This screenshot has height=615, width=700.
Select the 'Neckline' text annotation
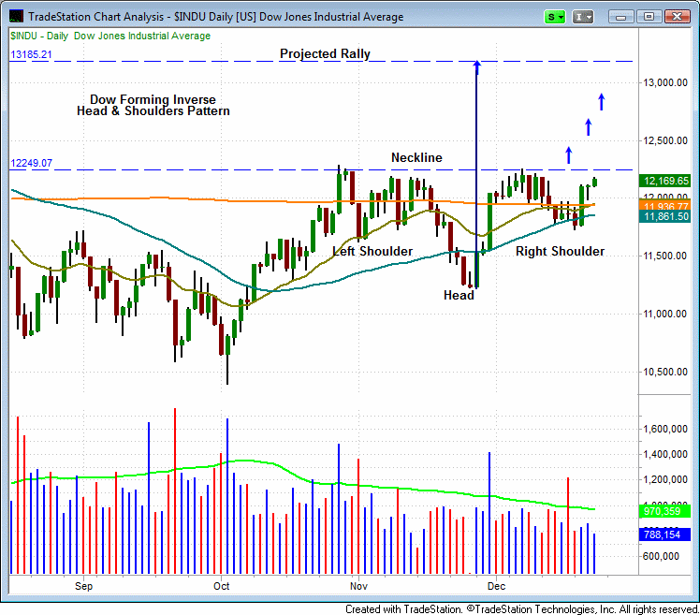click(416, 157)
